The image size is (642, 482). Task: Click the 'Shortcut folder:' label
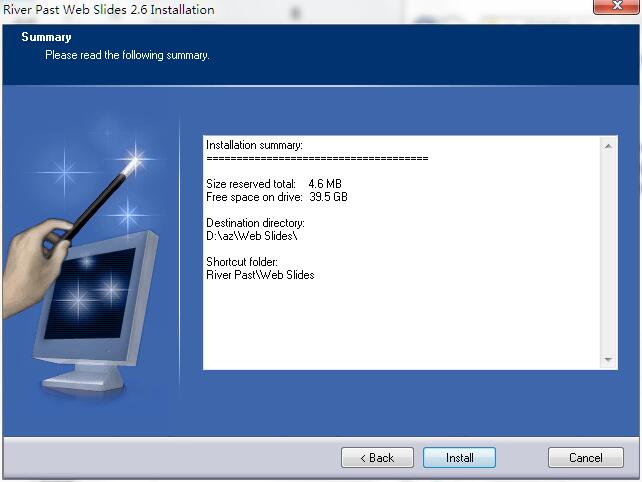click(x=242, y=262)
